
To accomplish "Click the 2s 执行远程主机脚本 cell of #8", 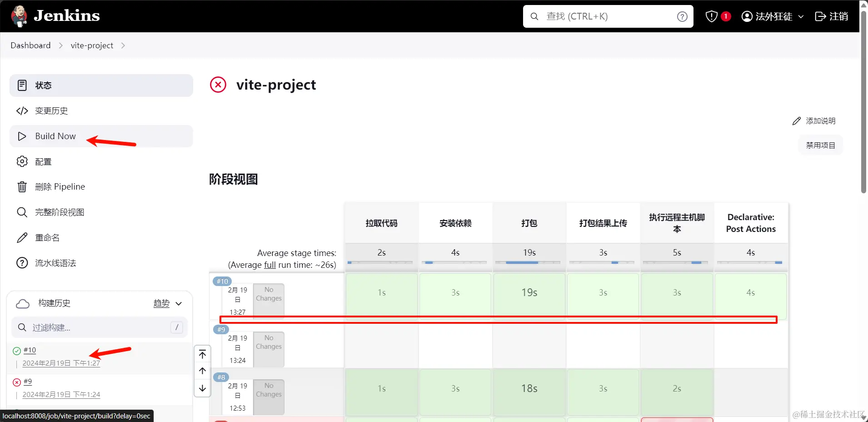I will (677, 392).
